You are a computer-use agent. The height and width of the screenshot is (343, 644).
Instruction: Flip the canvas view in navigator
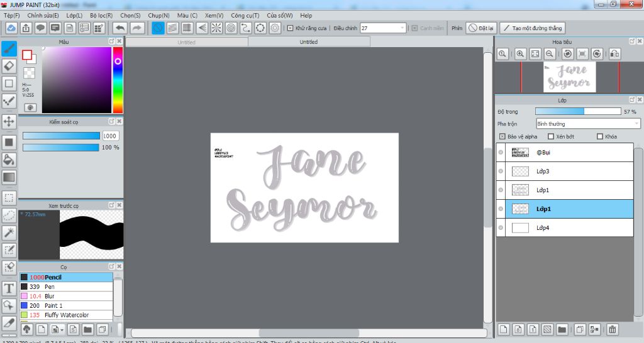tap(614, 54)
